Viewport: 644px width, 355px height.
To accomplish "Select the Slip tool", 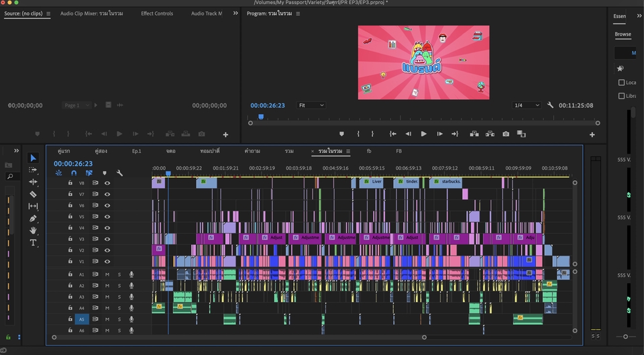I will coord(34,206).
